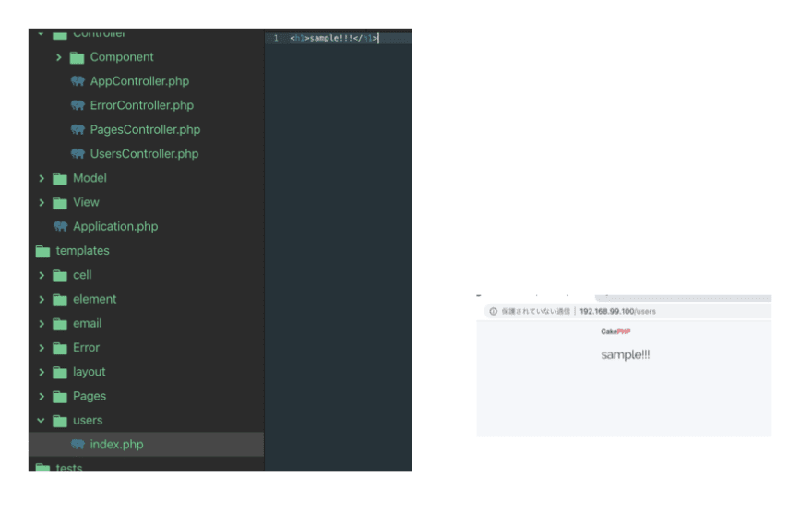
Task: Click the users folder icon
Action: pos(60,421)
